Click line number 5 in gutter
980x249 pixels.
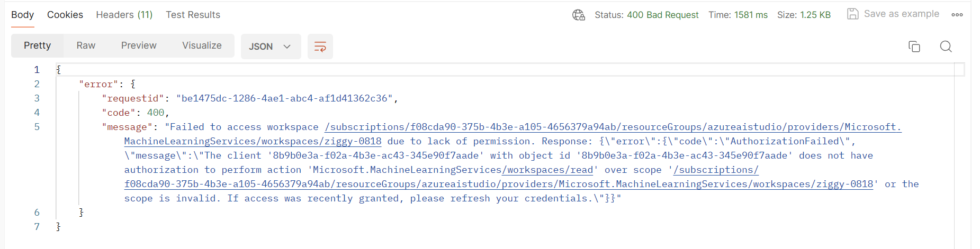click(x=37, y=127)
